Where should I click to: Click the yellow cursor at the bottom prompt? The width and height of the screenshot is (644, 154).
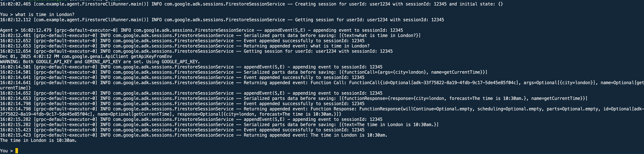pos(17,151)
